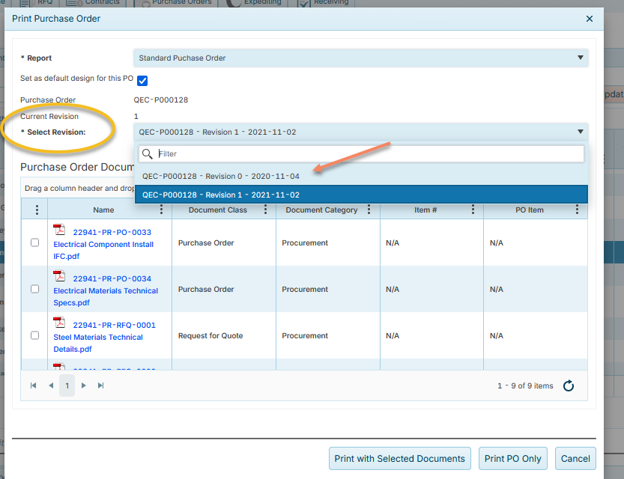
Task: Choose Revision 1 - 2021-11-02 option
Action: tap(361, 195)
